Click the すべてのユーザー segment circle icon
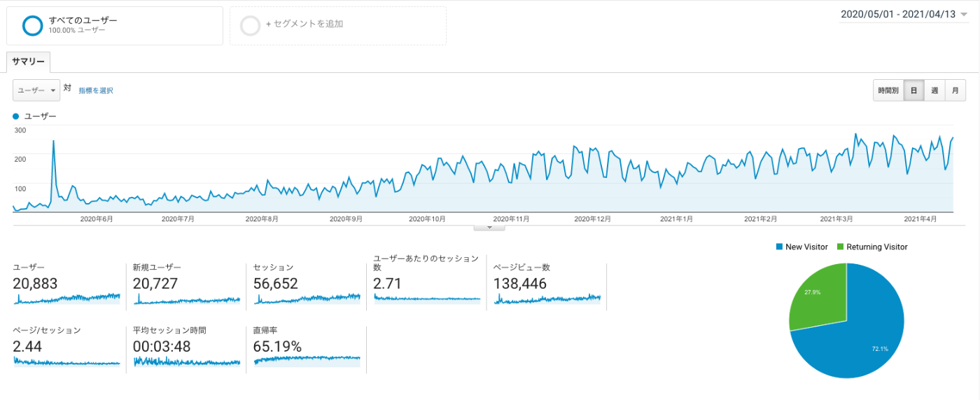 [x=33, y=25]
